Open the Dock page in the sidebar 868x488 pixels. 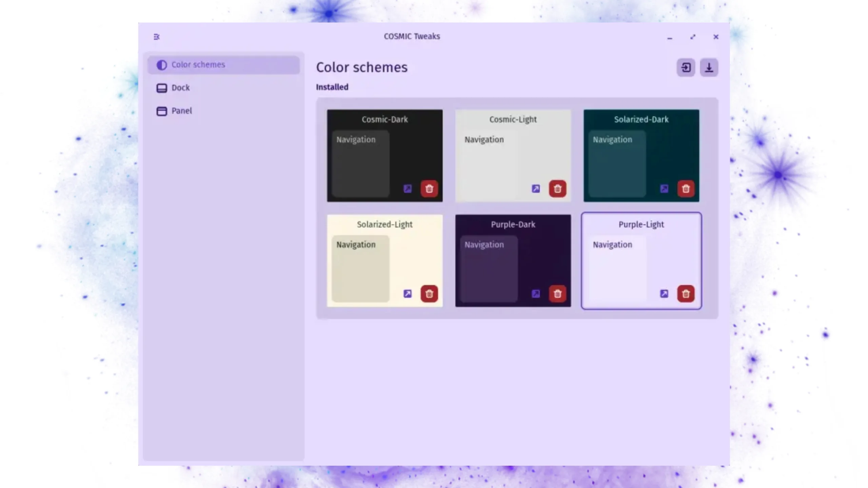[x=224, y=88]
